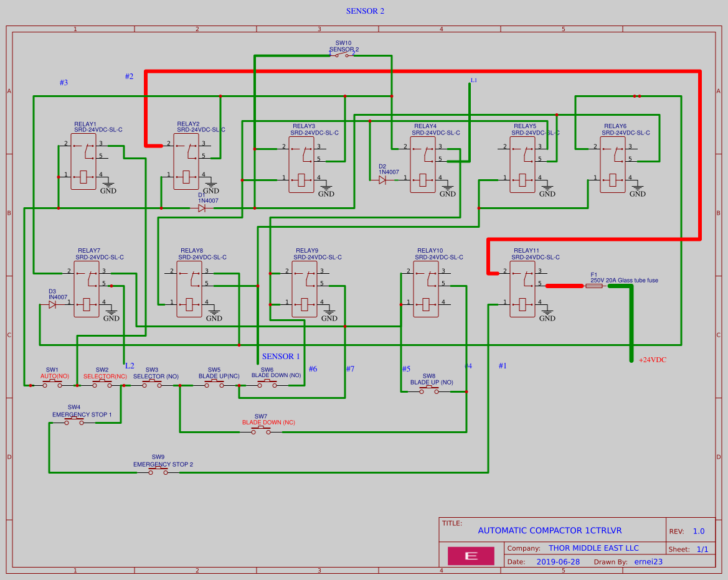Select the company logo in the title block
Screen dimensions: 728x580
(x=471, y=555)
